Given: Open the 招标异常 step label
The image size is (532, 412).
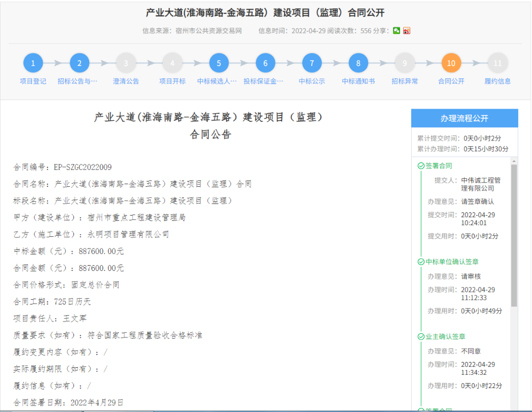Looking at the screenshot, I should coord(404,81).
